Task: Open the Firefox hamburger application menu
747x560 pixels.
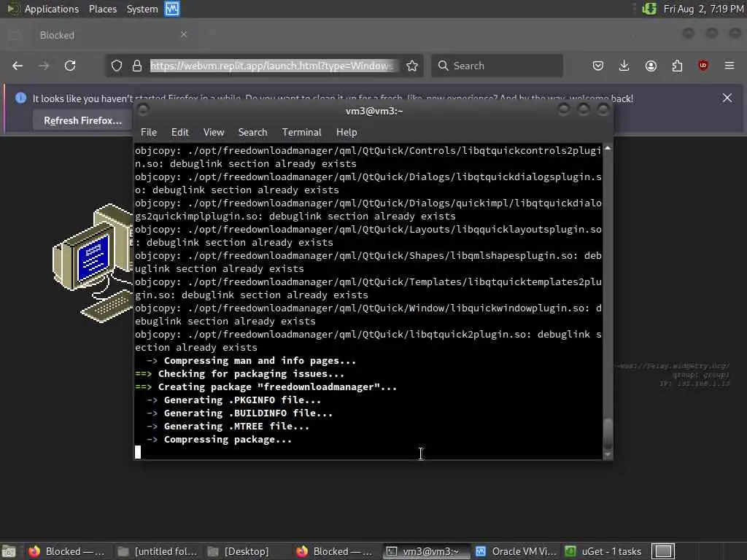Action: [x=729, y=66]
